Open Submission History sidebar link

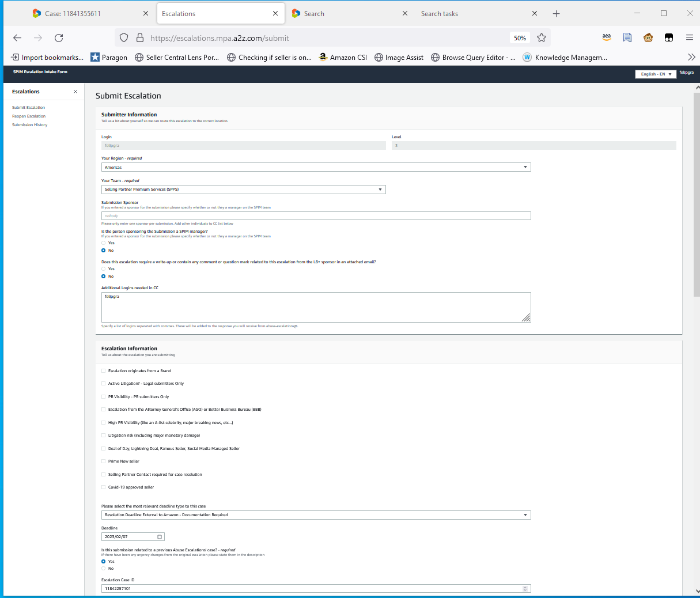pyautogui.click(x=30, y=125)
